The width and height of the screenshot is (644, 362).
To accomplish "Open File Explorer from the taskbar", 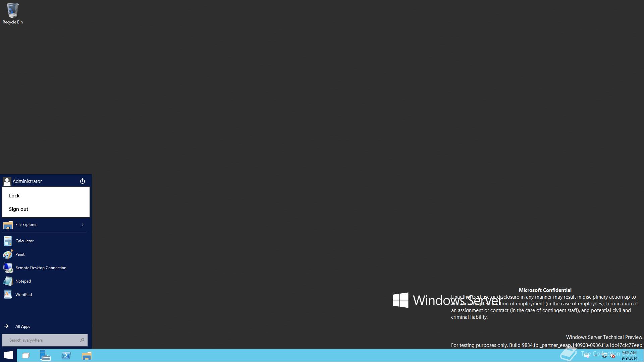I will tap(87, 356).
